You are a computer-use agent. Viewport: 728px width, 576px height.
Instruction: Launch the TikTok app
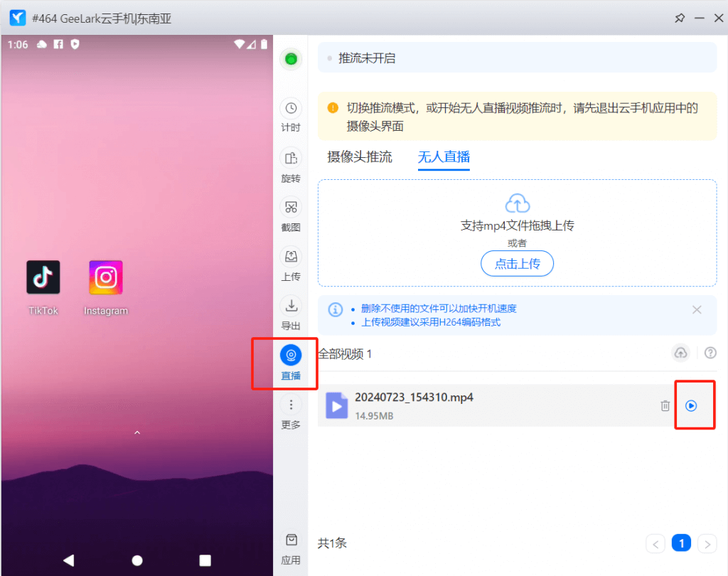[x=43, y=277]
